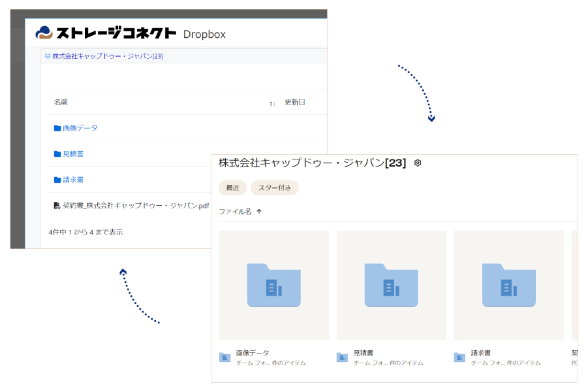
Task: Open the 画像データ folder thumbnail
Action: [274, 286]
